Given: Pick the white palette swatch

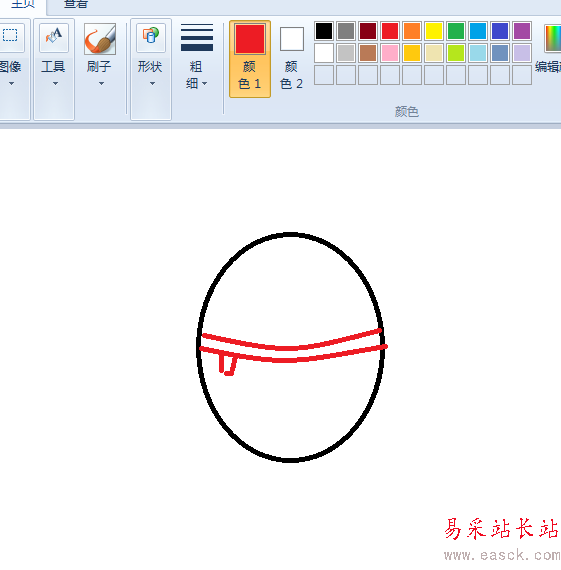Looking at the screenshot, I should 324,53.
